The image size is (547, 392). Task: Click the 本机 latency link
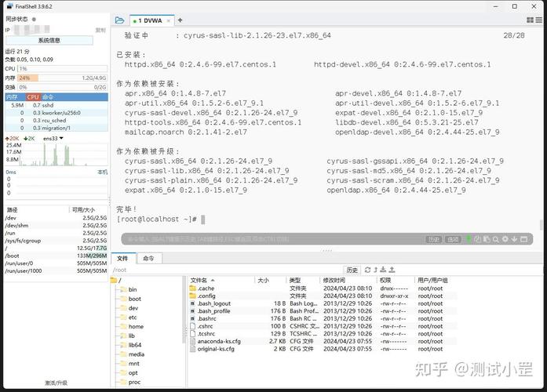click(102, 172)
